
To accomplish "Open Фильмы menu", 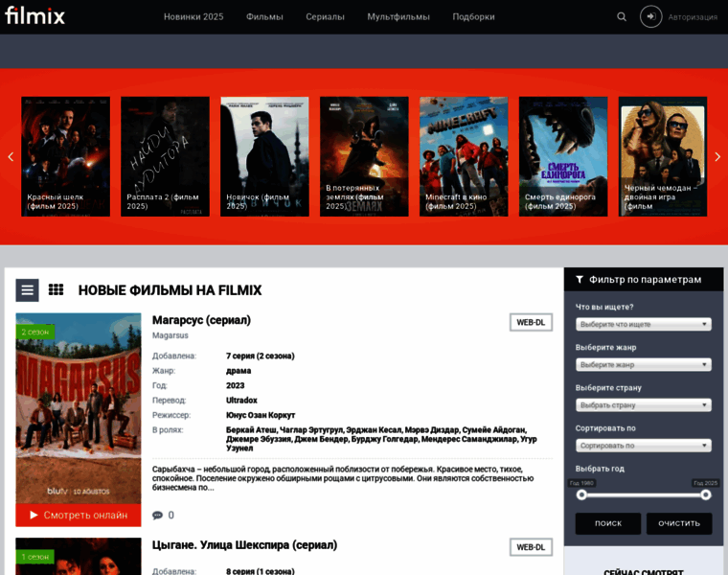I will 264,16.
